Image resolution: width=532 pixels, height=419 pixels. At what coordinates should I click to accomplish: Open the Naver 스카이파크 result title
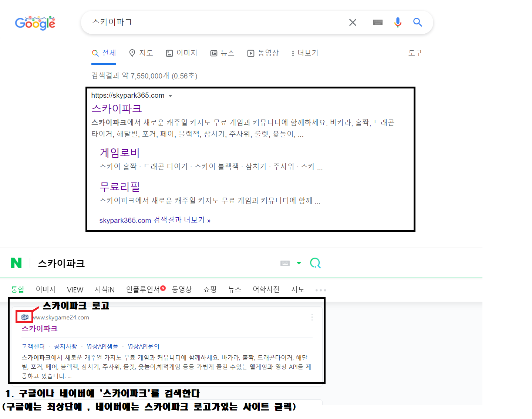(x=40, y=329)
